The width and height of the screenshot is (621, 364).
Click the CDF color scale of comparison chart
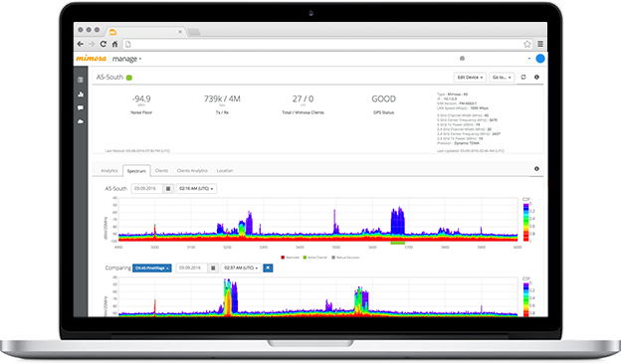coord(525,299)
